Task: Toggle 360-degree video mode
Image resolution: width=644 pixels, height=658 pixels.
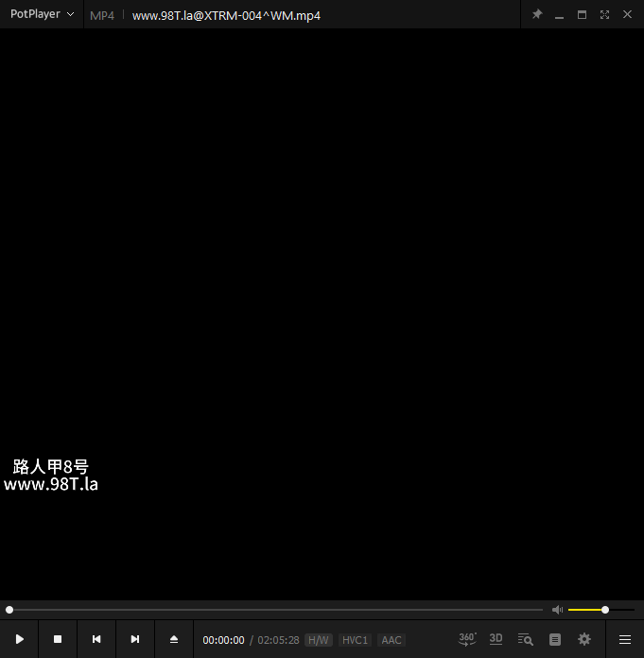Action: pyautogui.click(x=467, y=639)
